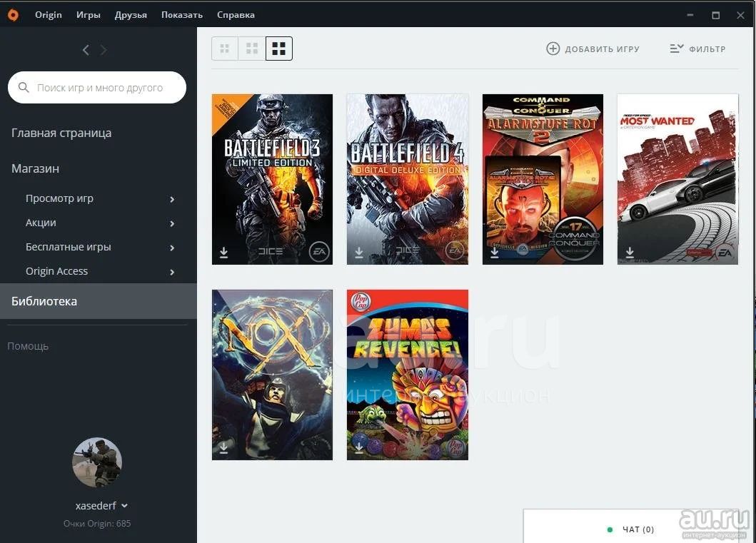Switch to medium tile view
The image size is (756, 543).
(x=252, y=49)
